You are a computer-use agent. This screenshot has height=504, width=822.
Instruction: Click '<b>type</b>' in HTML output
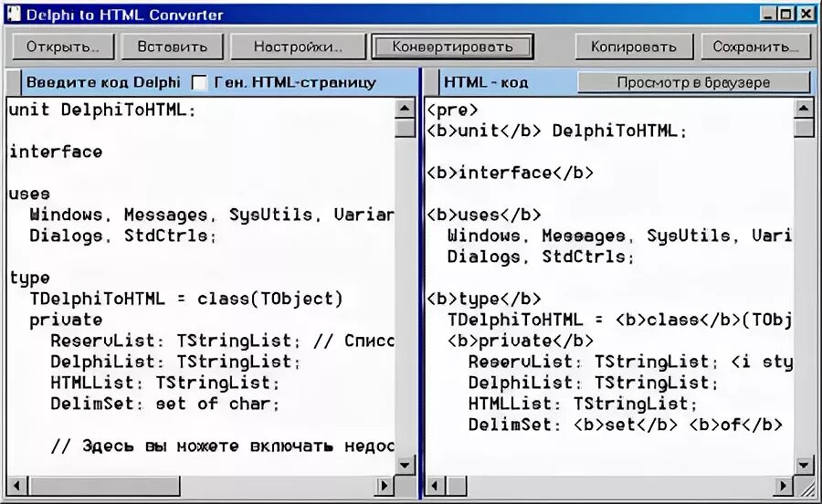pyautogui.click(x=484, y=299)
